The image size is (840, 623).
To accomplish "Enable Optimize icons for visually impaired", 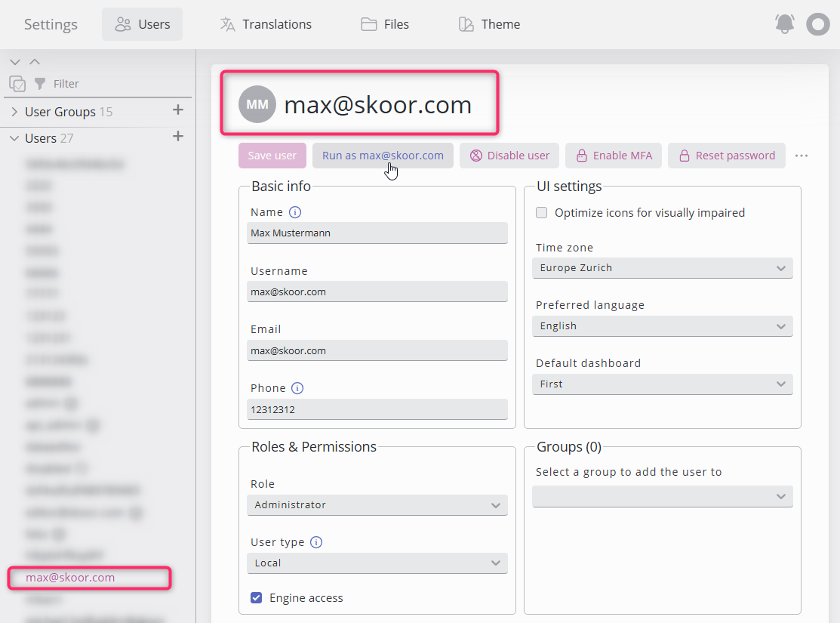I will [541, 213].
